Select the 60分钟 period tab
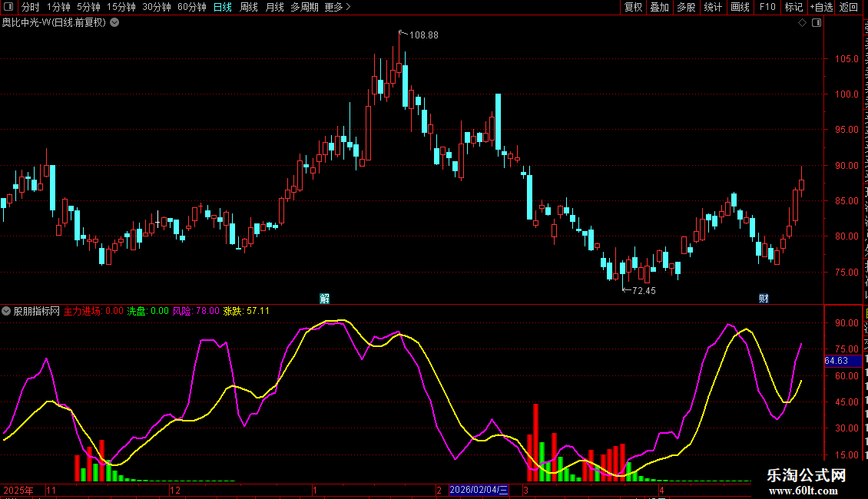 click(192, 7)
